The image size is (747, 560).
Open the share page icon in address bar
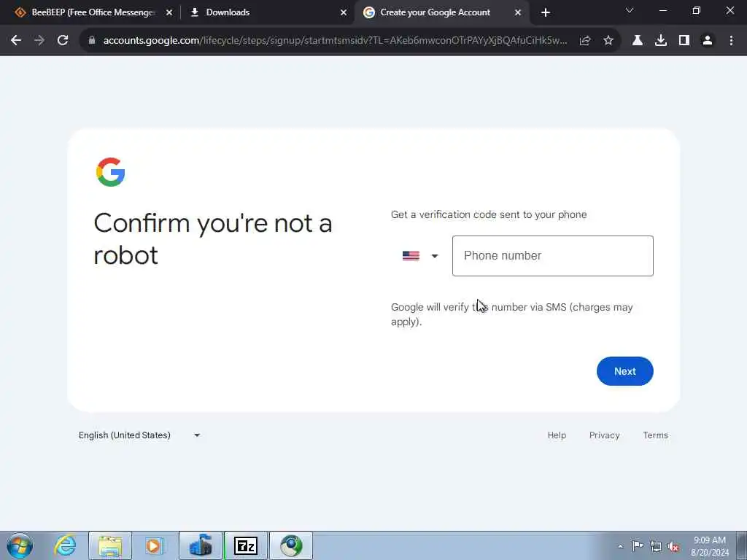click(x=585, y=41)
